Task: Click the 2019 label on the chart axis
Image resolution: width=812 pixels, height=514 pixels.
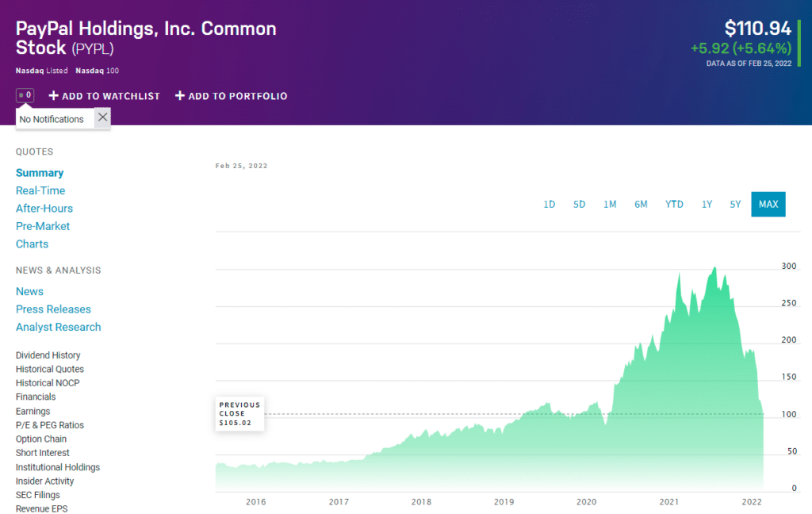Action: 504,501
